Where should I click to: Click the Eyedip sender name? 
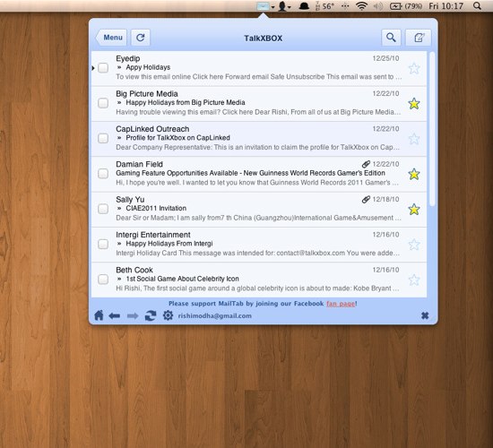pos(127,58)
